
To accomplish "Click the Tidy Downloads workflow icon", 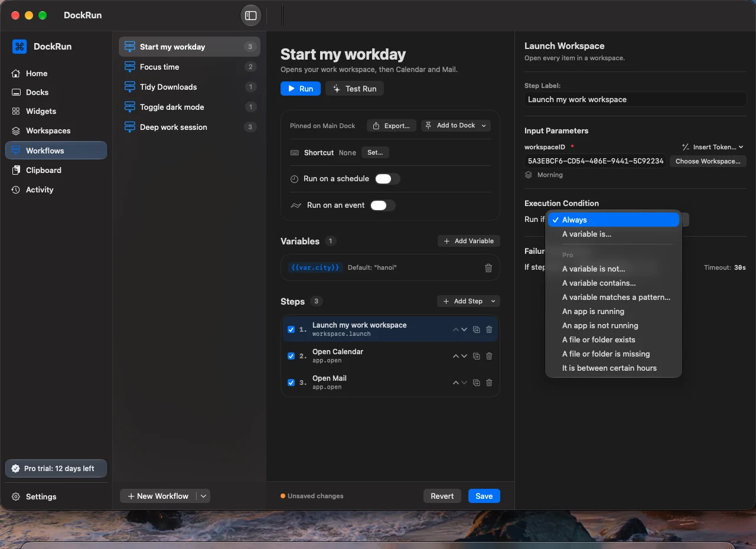I will pos(129,87).
